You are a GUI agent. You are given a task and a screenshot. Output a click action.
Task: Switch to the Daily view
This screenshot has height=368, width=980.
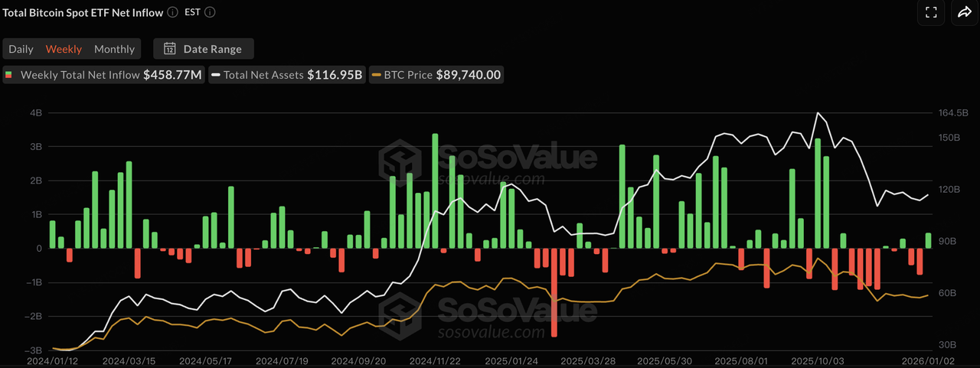pyautogui.click(x=21, y=49)
